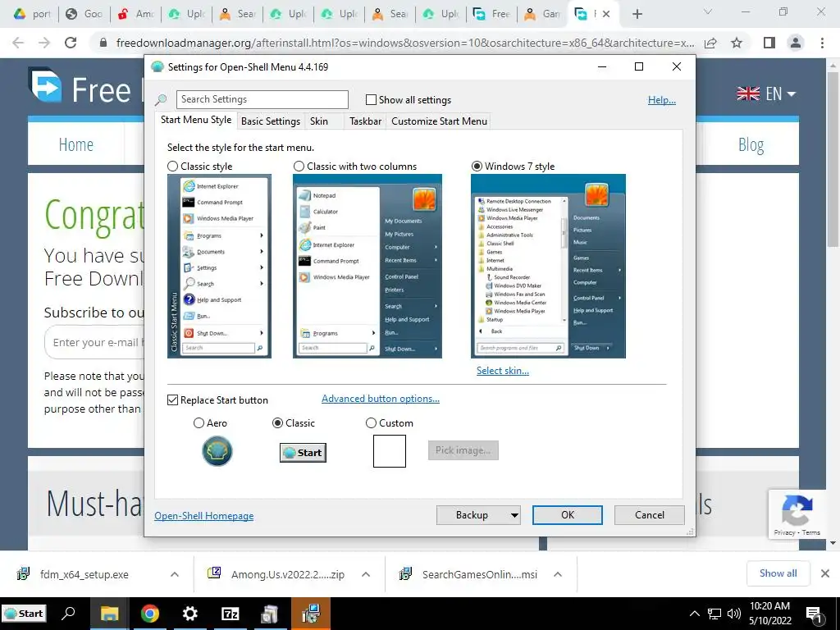
Task: Close the downloads bar
Action: tap(825, 573)
